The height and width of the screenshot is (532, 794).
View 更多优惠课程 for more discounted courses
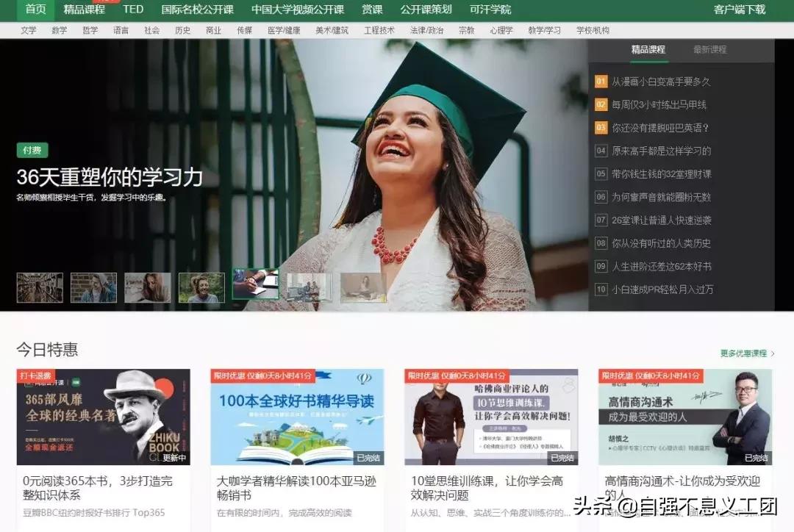pyautogui.click(x=745, y=352)
